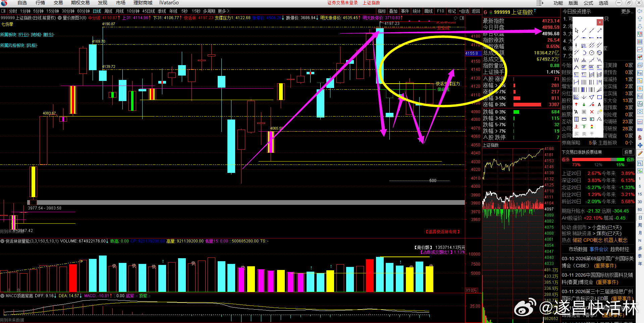Viewport: 644px width, 323px height.
Task: Click the f(x) formula sidebar icon
Action: (640, 104)
